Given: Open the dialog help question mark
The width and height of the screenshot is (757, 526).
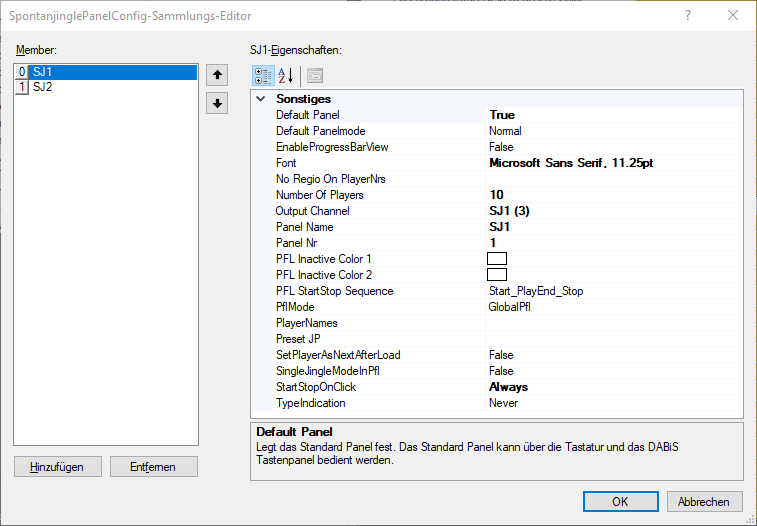Looking at the screenshot, I should pyautogui.click(x=688, y=15).
